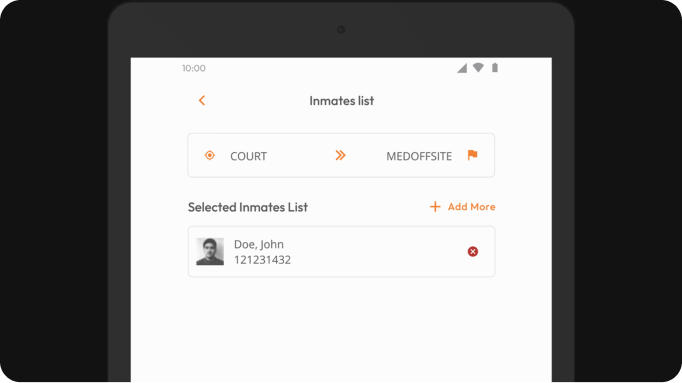Tap the battery status icon
Image resolution: width=682 pixels, height=383 pixels.
(x=495, y=67)
